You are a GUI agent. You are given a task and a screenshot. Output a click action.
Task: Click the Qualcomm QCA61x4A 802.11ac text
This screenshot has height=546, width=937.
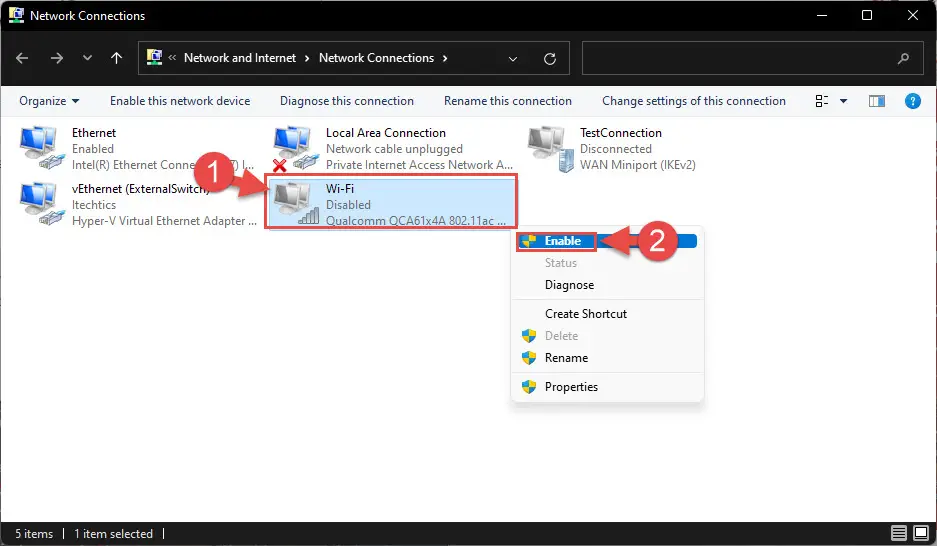click(415, 220)
